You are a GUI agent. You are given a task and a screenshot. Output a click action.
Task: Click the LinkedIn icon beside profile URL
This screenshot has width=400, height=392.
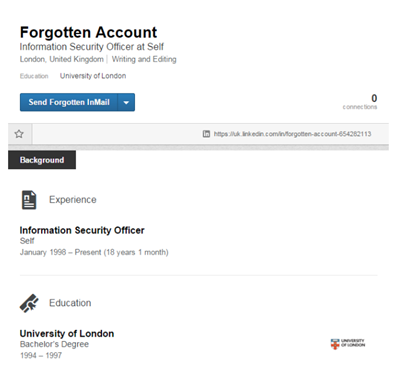tap(206, 134)
